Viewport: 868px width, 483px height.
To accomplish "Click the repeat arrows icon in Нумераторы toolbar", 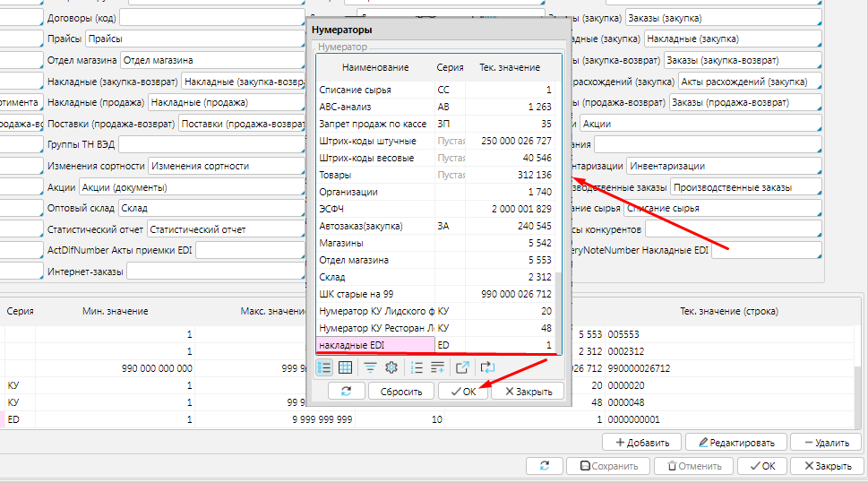I will [487, 367].
